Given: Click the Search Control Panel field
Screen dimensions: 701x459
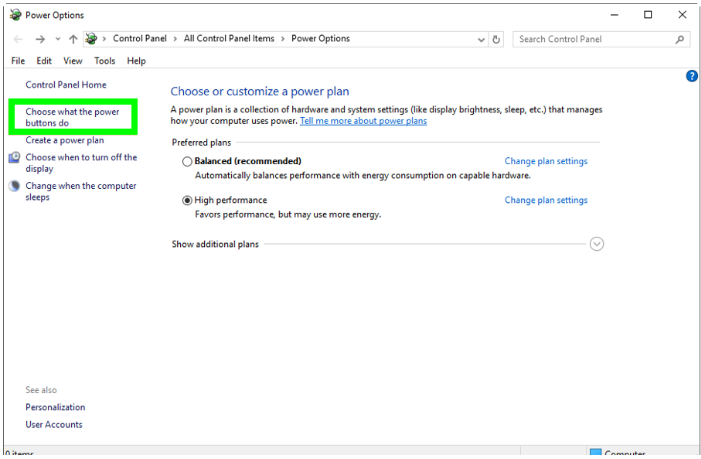Looking at the screenshot, I should (x=595, y=39).
